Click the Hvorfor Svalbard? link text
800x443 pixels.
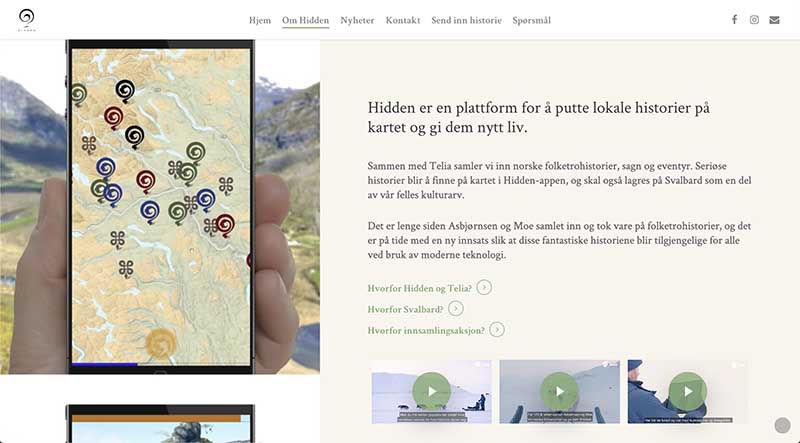pos(405,309)
